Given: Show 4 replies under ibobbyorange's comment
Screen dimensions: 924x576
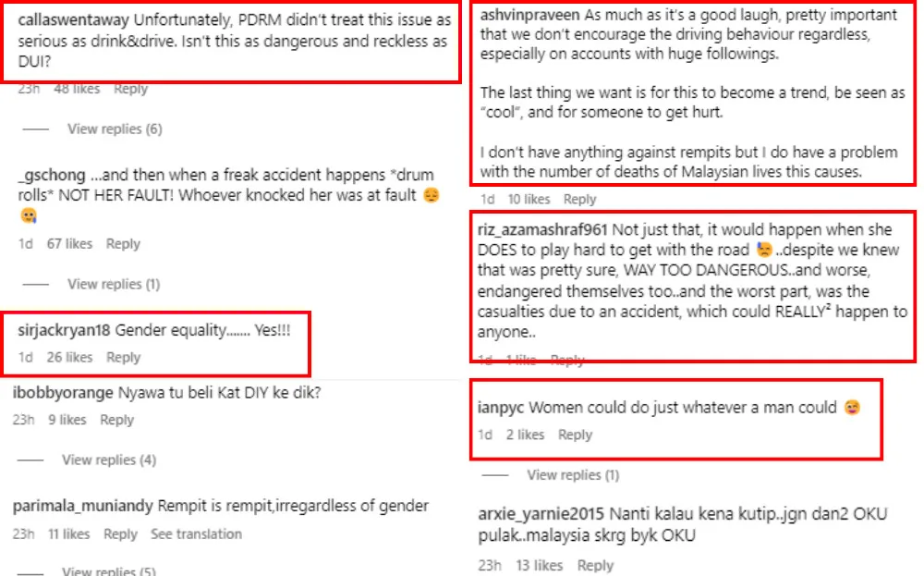Looking at the screenshot, I should pos(109,460).
